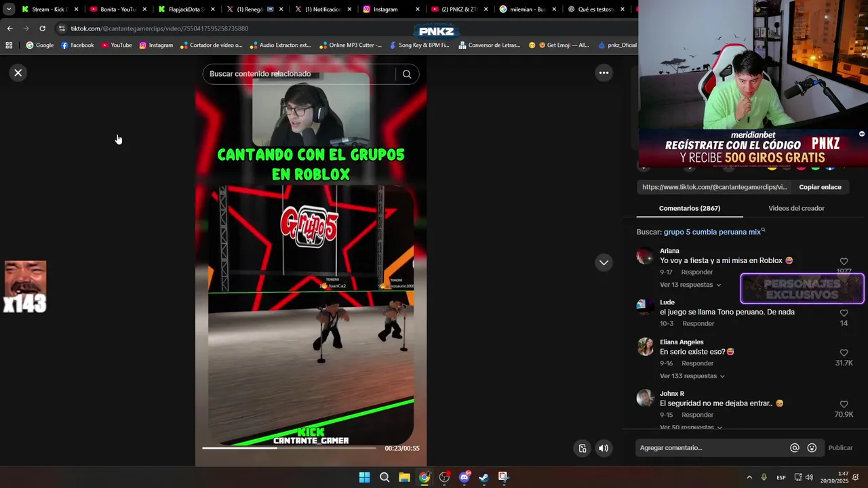Click 'Copiar enlace' button
The width and height of the screenshot is (868, 488).
click(x=820, y=187)
